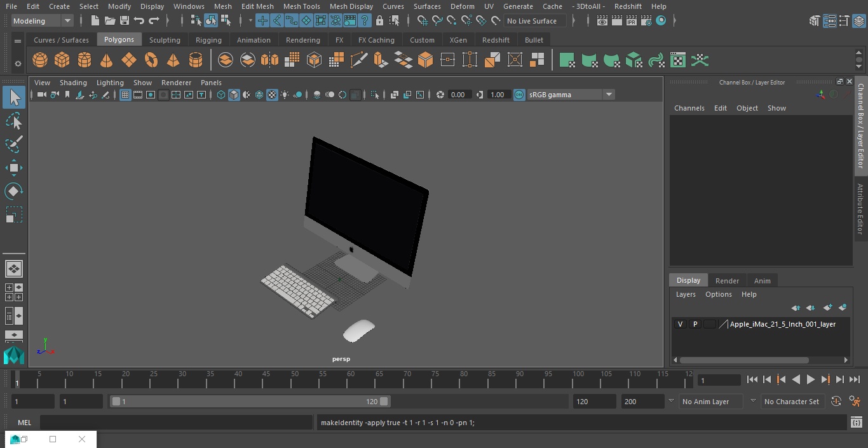Click the shelf's UV checker icon
This screenshot has width=868, height=448.
678,60
